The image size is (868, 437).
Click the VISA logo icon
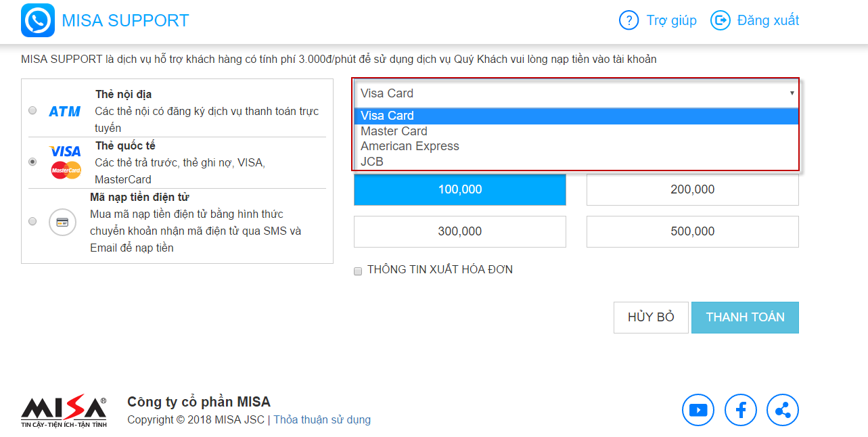(66, 152)
